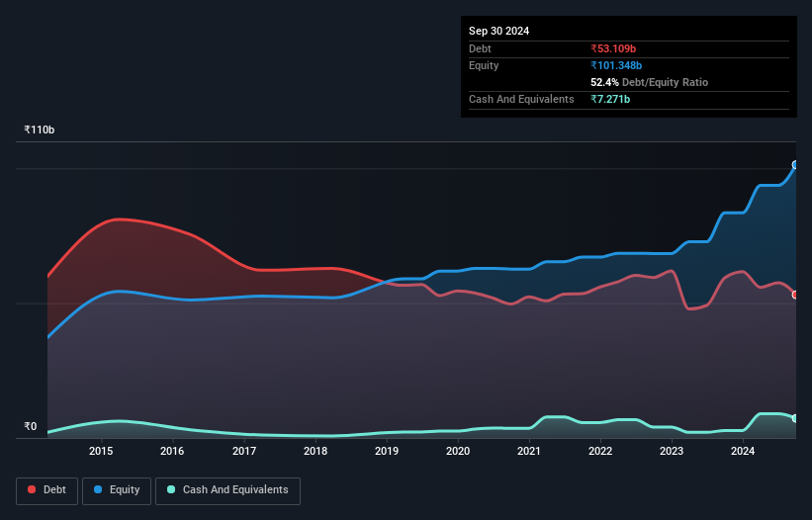Toggle the Cash And Equivalents legend button
This screenshot has height=520, width=812.
[227, 490]
